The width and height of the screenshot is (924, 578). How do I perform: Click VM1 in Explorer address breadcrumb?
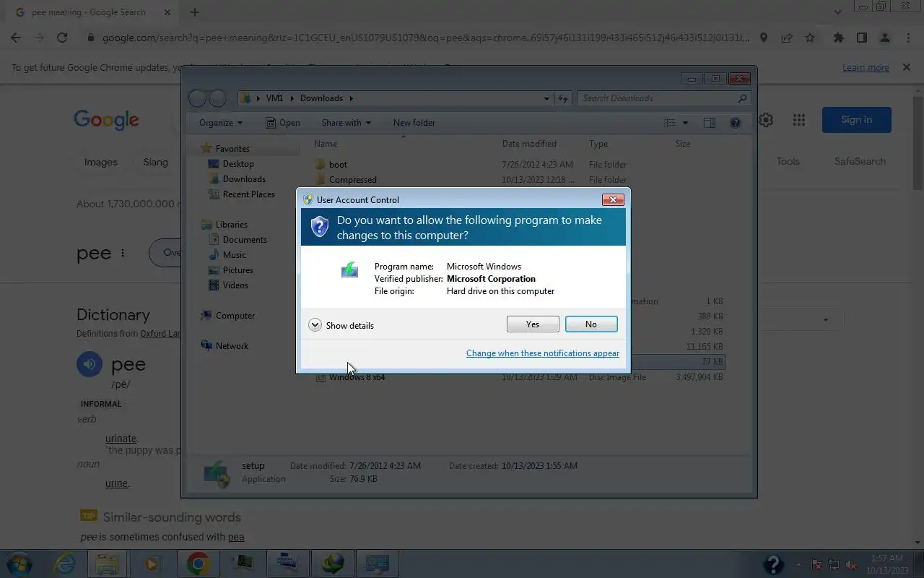click(x=274, y=98)
